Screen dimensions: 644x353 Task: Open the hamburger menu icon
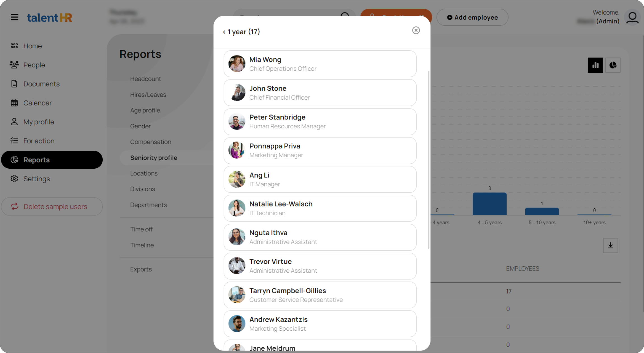[x=15, y=17]
